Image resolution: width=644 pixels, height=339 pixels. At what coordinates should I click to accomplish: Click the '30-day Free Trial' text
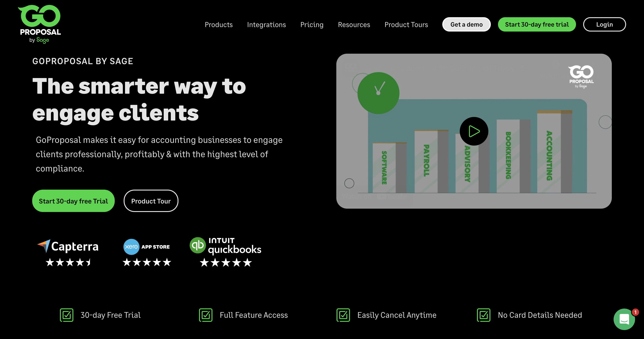tap(110, 315)
